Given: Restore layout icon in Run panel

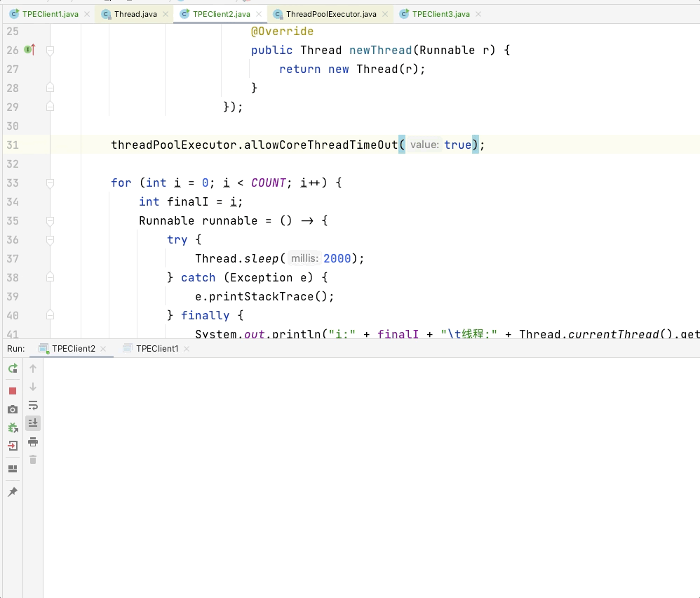Looking at the screenshot, I should pyautogui.click(x=13, y=468).
